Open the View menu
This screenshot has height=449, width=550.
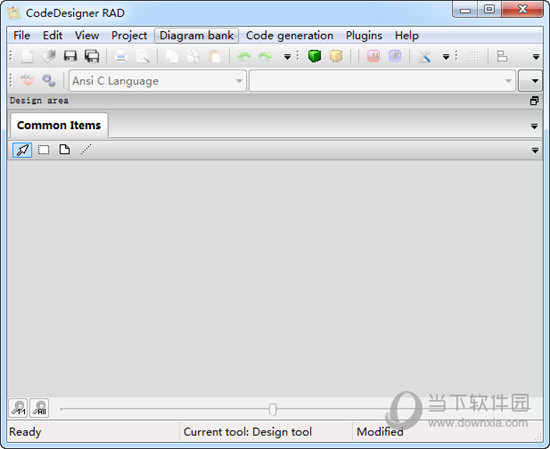(x=87, y=35)
